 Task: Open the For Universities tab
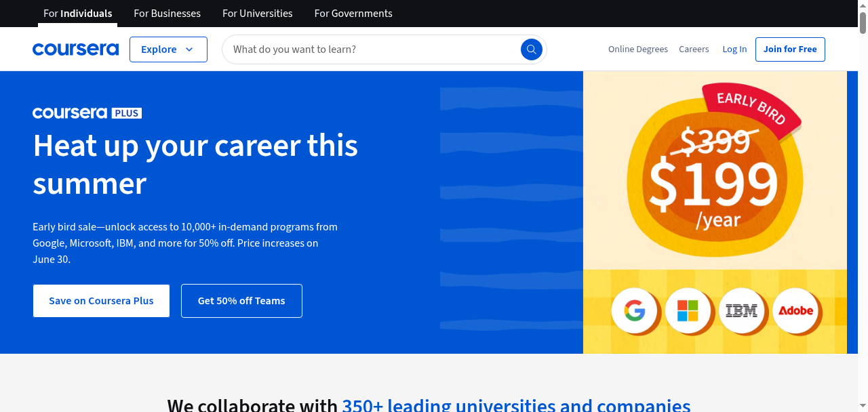click(x=258, y=14)
